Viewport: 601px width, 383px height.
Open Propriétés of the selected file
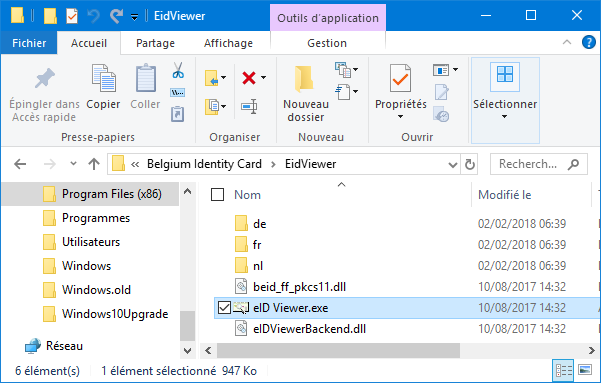point(400,79)
